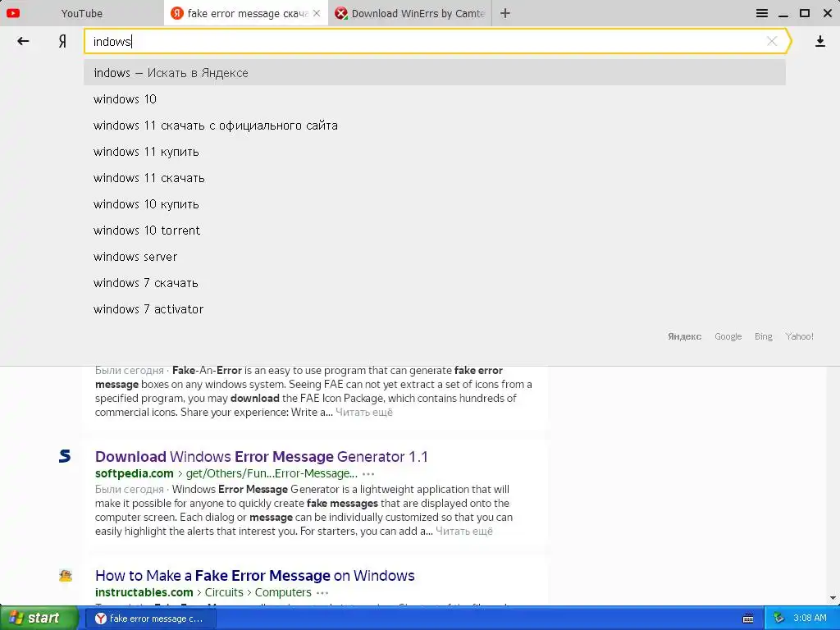Go back with the left arrow button
The image size is (840, 630).
pos(23,41)
